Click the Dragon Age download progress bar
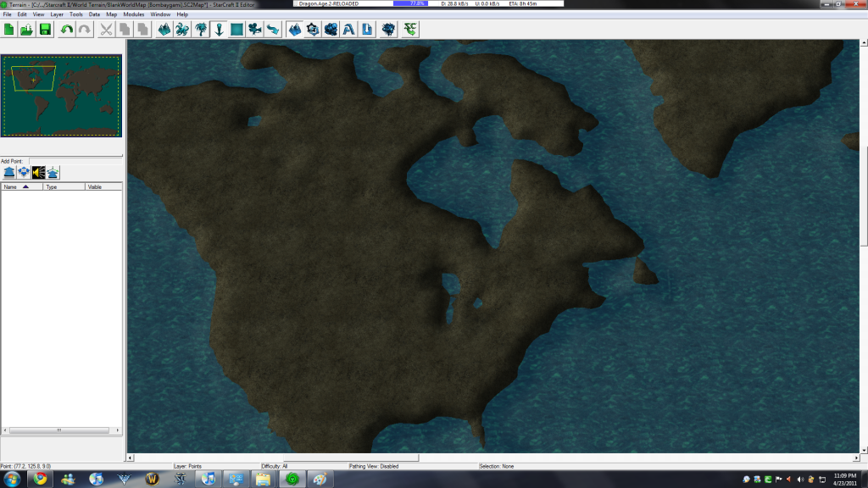Viewport: 868px width, 488px height. point(410,3)
